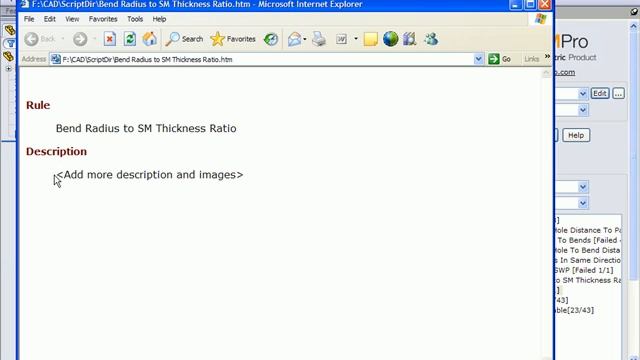Open the yellow note Discuss icon
Image resolution: width=640 pixels, height=360 pixels.
[371, 39]
